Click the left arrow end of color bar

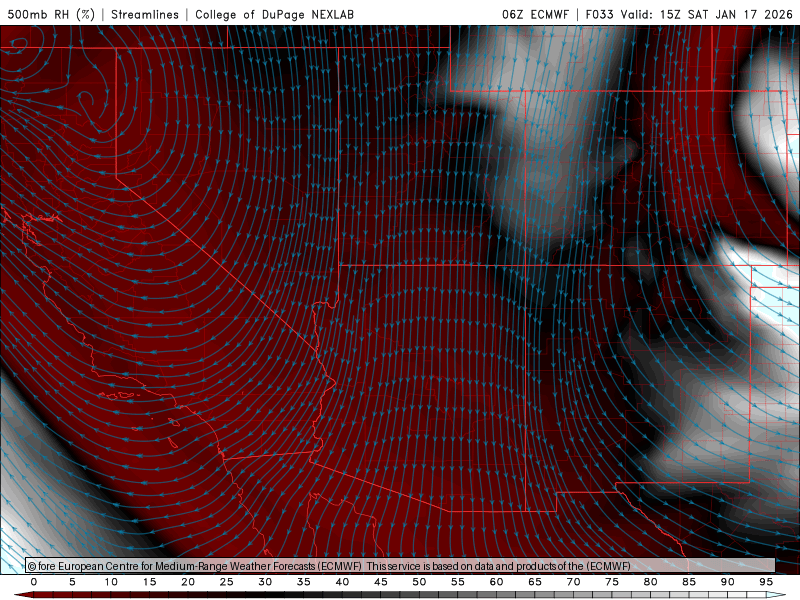tap(23, 595)
